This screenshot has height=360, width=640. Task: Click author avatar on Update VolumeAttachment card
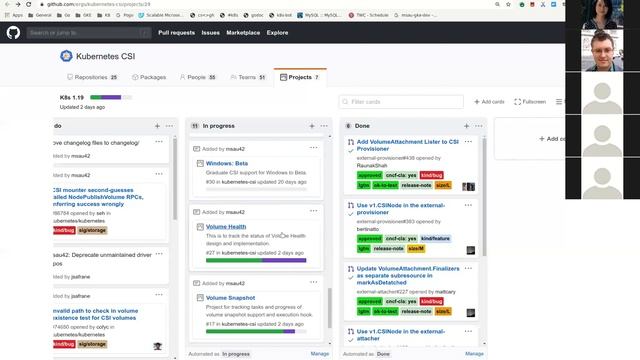click(471, 313)
